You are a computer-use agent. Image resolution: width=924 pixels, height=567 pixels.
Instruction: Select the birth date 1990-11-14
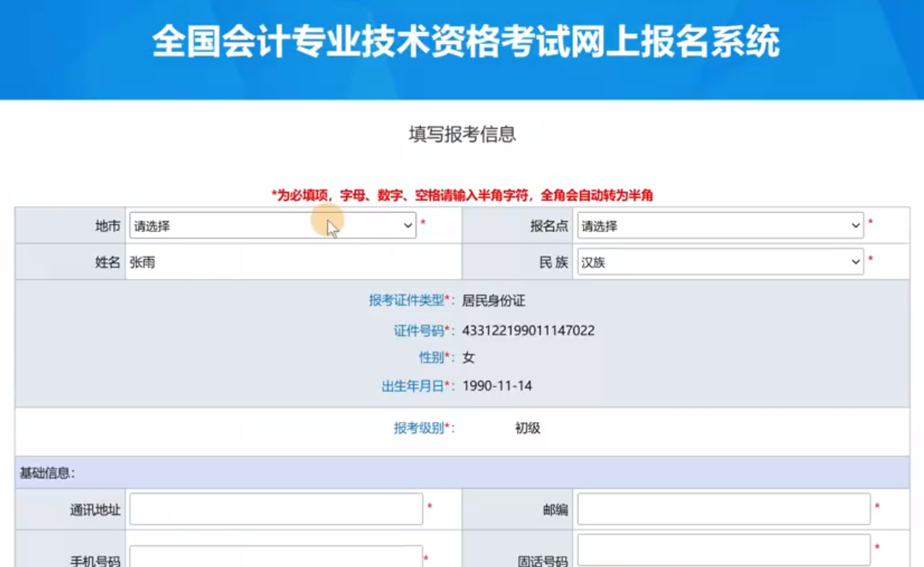[x=497, y=385]
